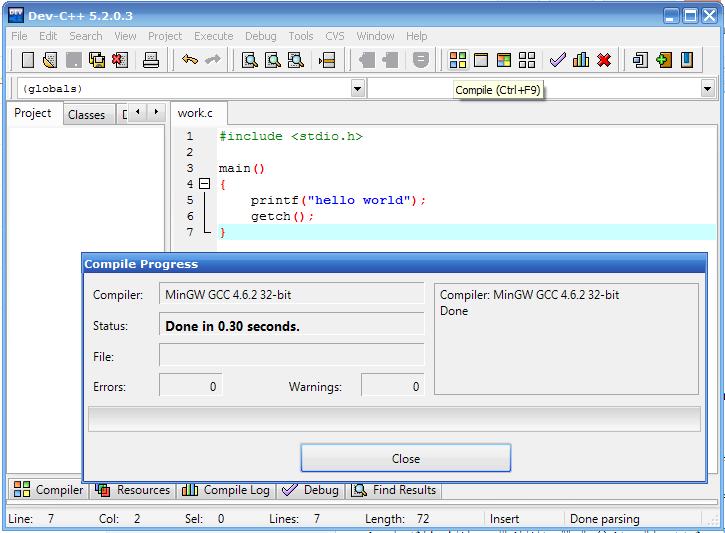725x533 pixels.
Task: Open the Debug bottom tab
Action: click(310, 490)
